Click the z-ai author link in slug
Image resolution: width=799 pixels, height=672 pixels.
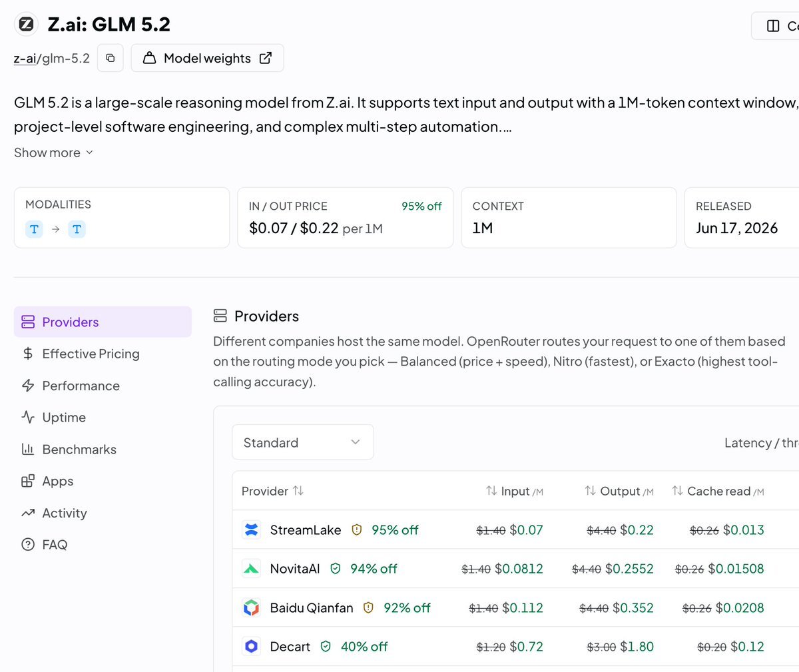pos(25,59)
